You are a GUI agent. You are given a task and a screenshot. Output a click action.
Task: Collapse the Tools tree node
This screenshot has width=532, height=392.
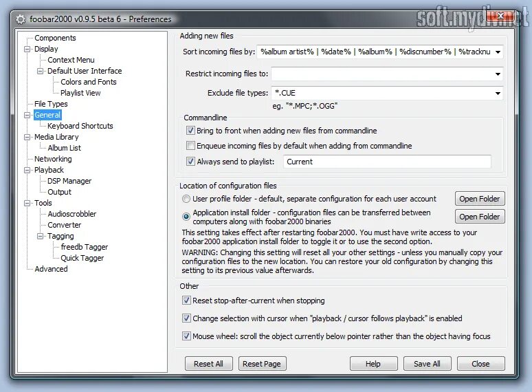[27, 203]
